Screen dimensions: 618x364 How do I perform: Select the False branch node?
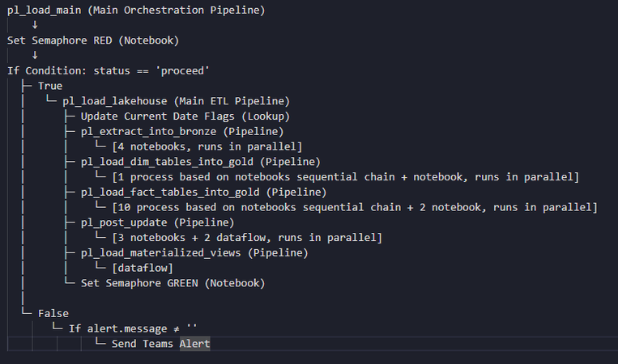click(53, 314)
